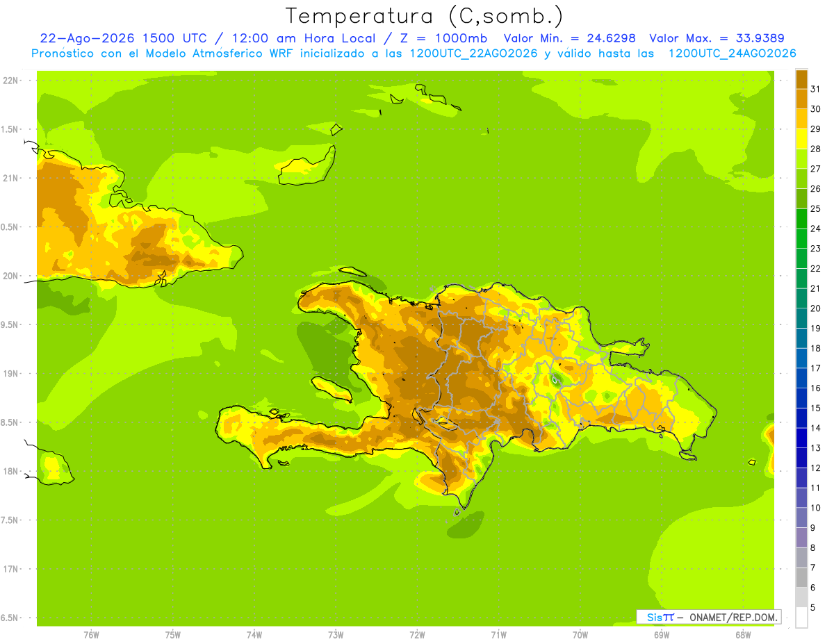This screenshot has height=644, width=834.
Task: Click the 'Valor Min. = 24.6298' value
Action: point(570,38)
